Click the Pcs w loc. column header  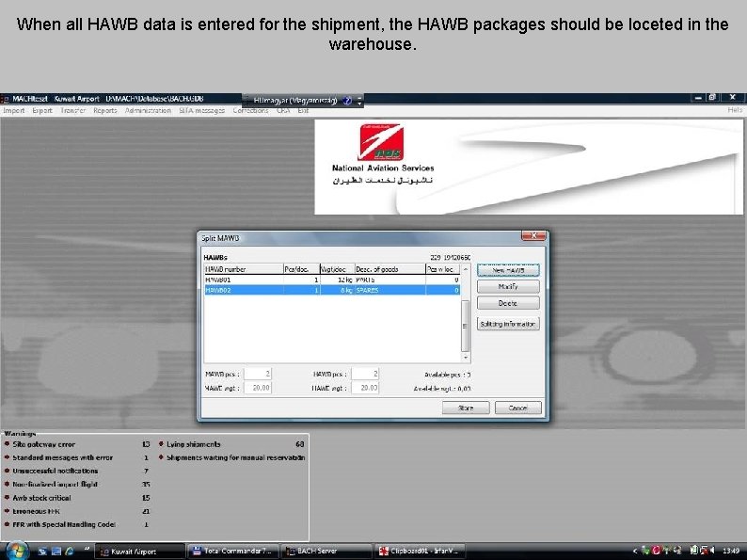[442, 269]
